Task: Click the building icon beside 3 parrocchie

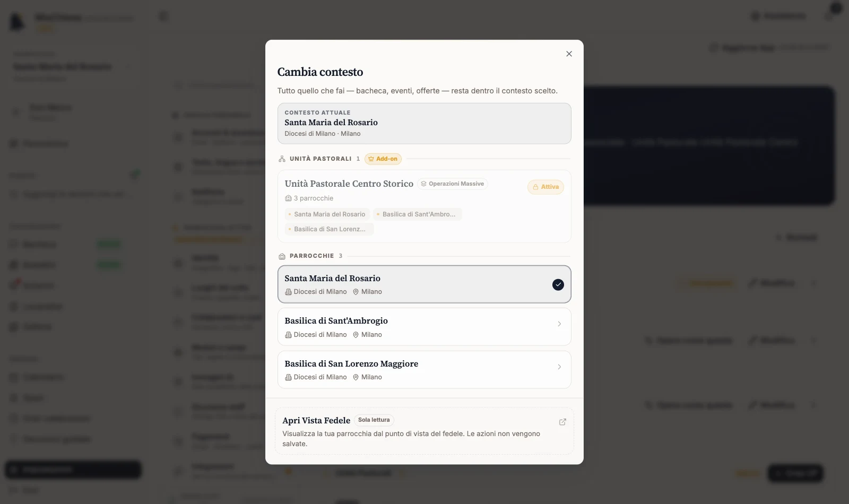Action: (288, 198)
